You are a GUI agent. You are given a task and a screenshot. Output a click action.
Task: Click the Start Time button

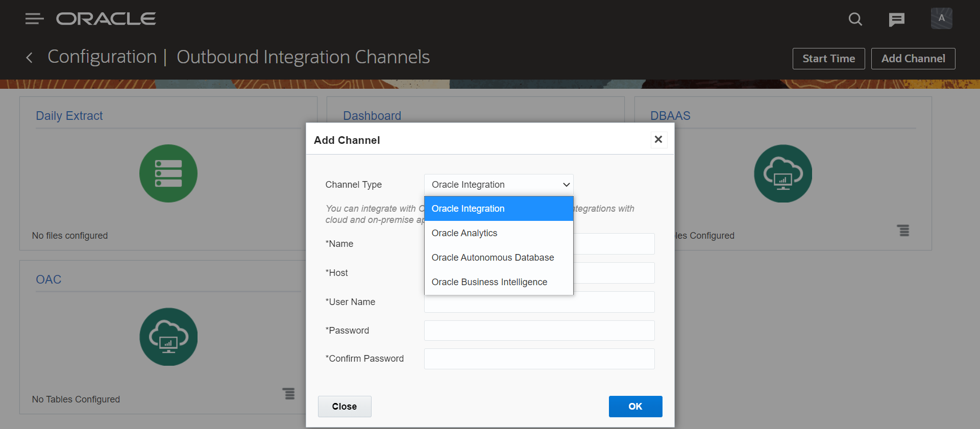point(828,59)
